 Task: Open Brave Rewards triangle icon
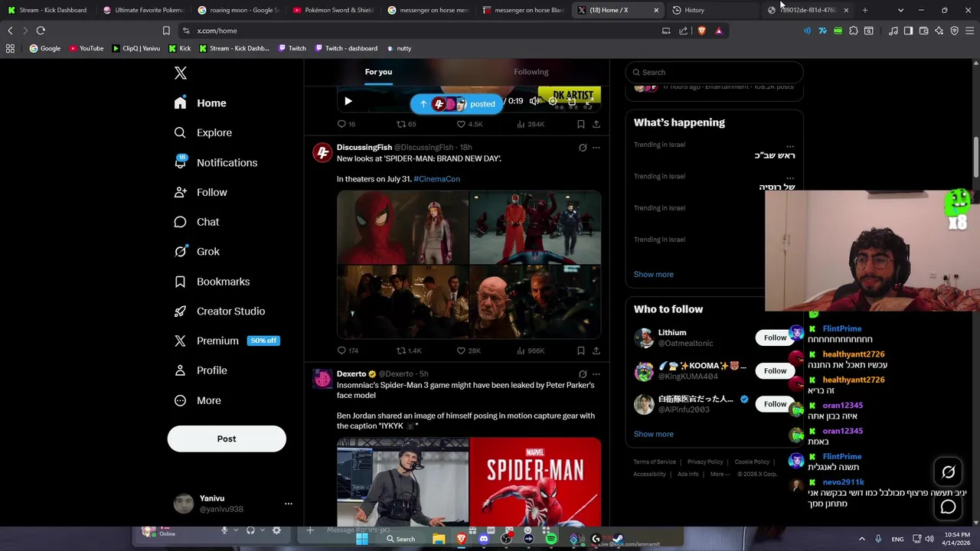pyautogui.click(x=718, y=31)
